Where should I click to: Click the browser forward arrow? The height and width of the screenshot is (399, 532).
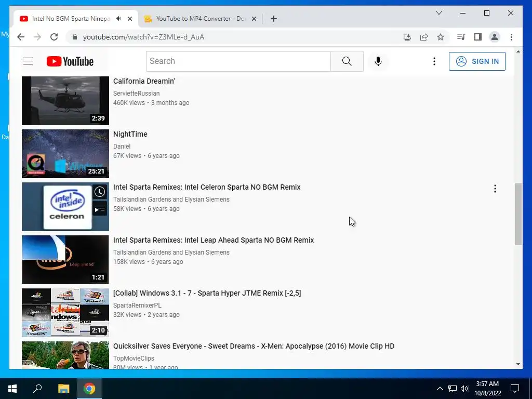pos(37,37)
